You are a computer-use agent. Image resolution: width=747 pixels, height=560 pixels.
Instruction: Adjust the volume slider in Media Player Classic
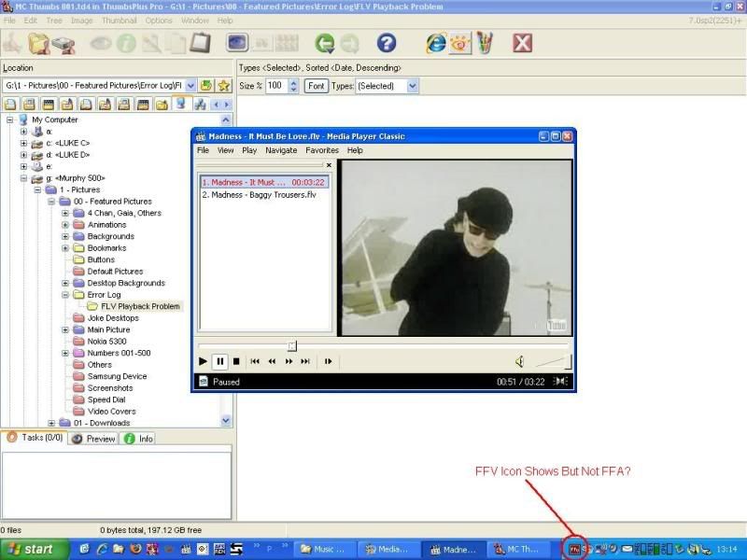(x=554, y=362)
